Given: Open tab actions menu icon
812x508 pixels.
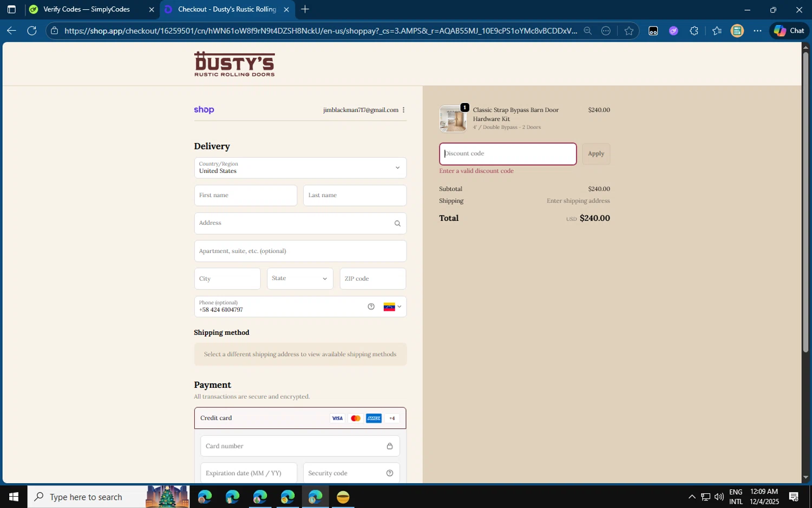Looking at the screenshot, I should (11, 9).
